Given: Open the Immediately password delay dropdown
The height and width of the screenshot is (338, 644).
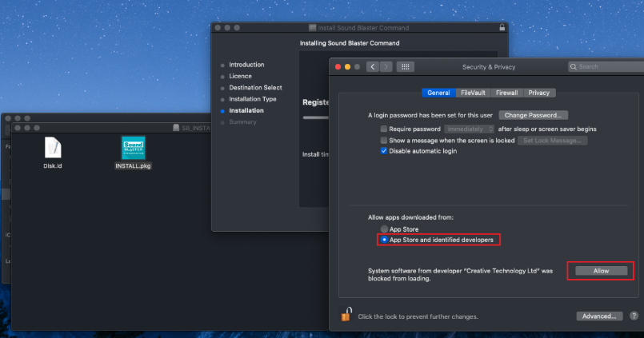Looking at the screenshot, I should [469, 129].
